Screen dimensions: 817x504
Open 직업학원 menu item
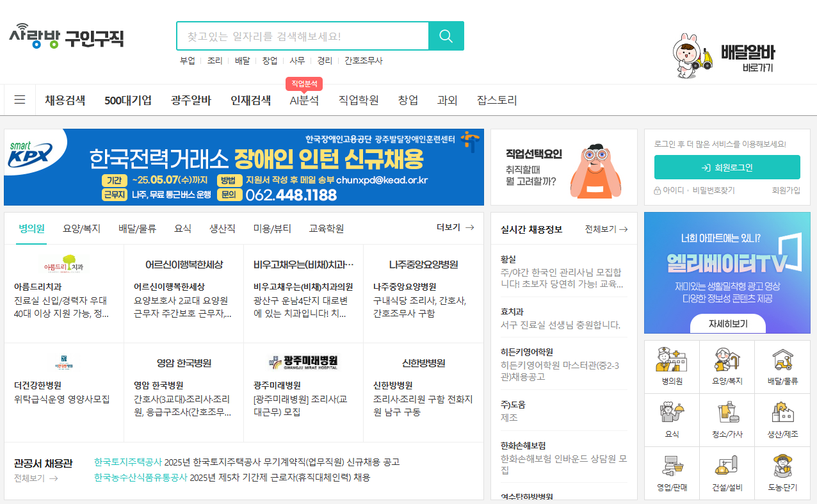tap(359, 100)
